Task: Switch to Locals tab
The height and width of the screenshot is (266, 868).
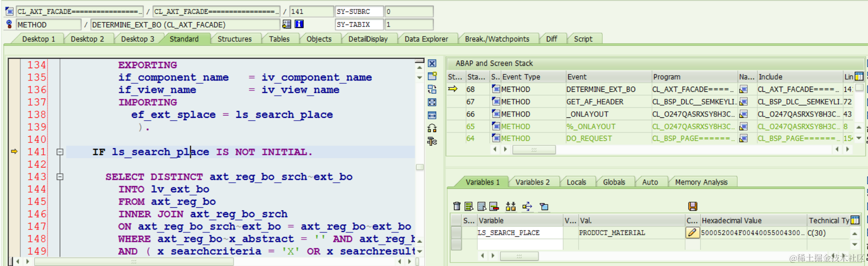Action: pos(576,182)
